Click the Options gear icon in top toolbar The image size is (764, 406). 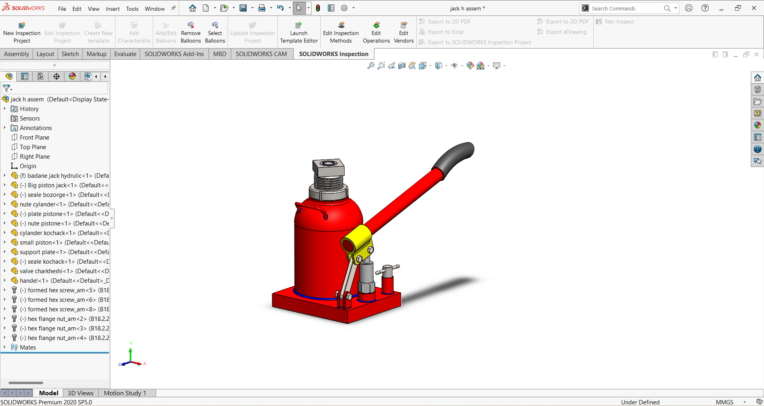pos(344,8)
